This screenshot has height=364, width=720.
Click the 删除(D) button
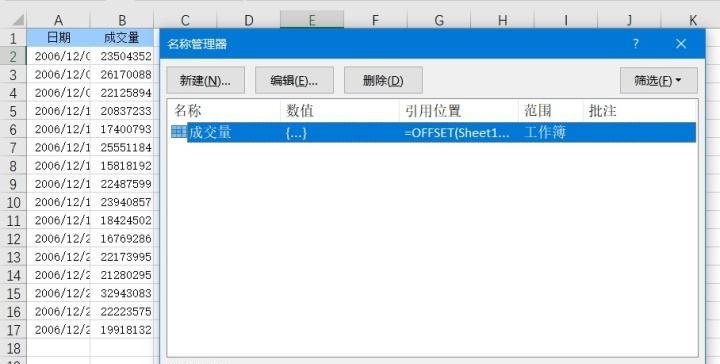click(383, 80)
